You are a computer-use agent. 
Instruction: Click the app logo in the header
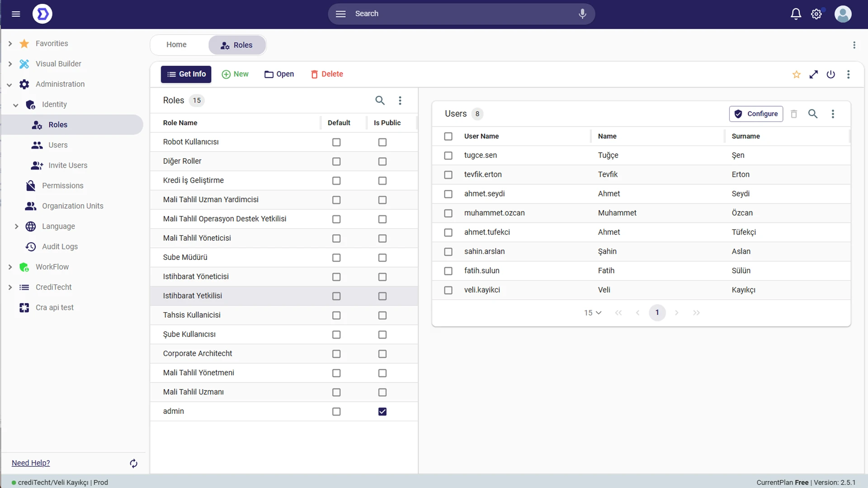pyautogui.click(x=42, y=14)
